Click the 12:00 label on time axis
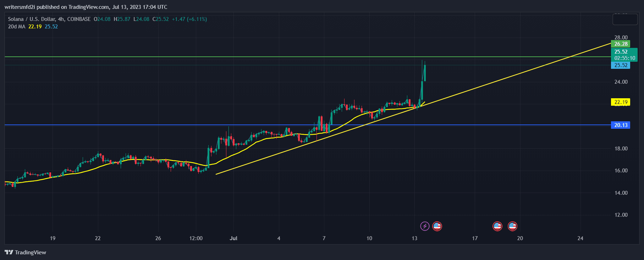 (196, 238)
